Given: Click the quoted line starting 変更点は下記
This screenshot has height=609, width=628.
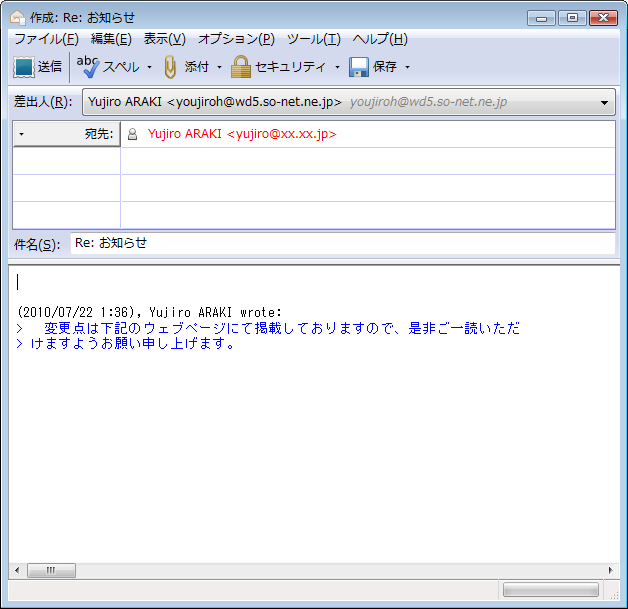Looking at the screenshot, I should coord(268,328).
